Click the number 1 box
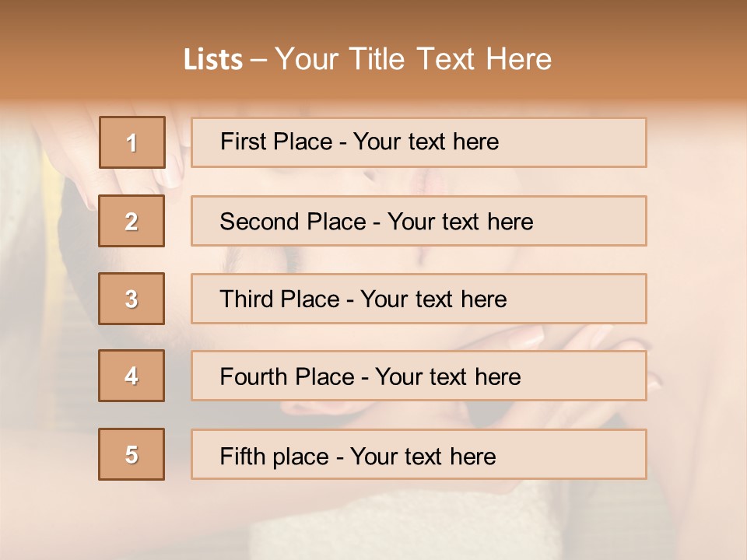The height and width of the screenshot is (560, 747). coord(132,142)
